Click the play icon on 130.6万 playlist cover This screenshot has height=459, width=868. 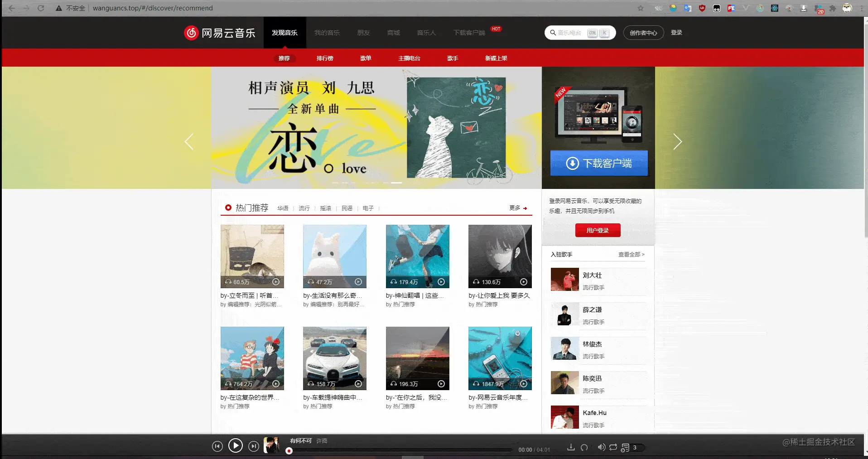pyautogui.click(x=524, y=282)
